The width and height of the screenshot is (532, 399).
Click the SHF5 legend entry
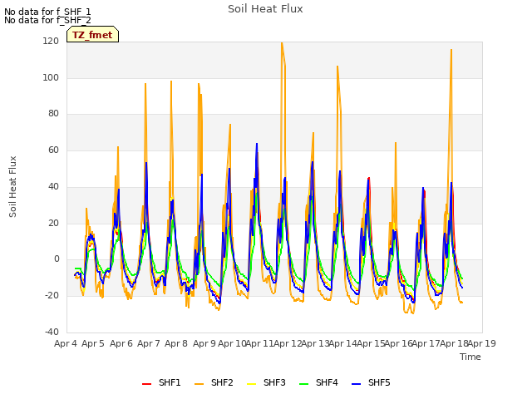point(371,382)
